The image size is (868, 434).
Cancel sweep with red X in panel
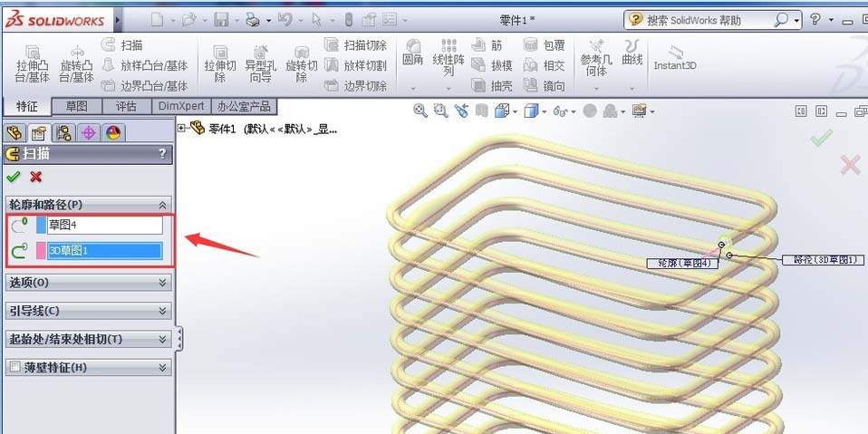pyautogui.click(x=36, y=177)
